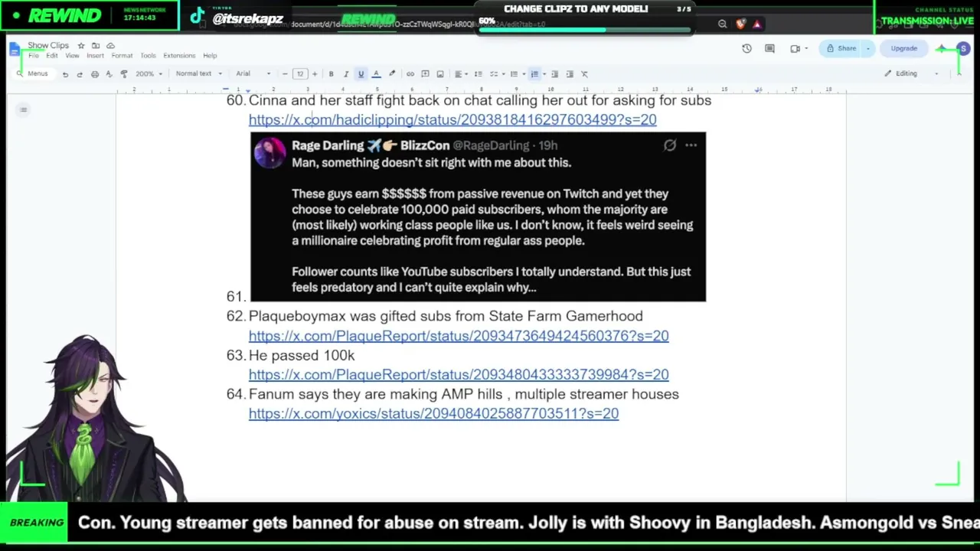980x551 pixels.
Task: Open the Help menu
Action: click(210, 56)
